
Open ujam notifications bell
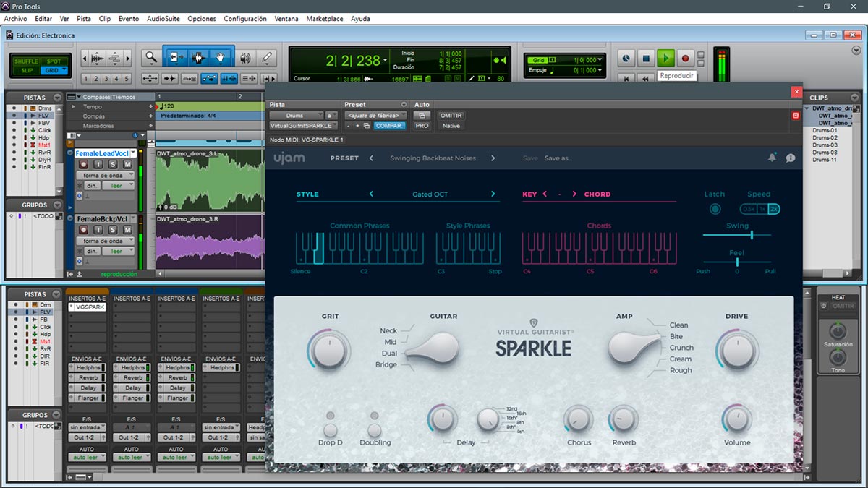[772, 158]
